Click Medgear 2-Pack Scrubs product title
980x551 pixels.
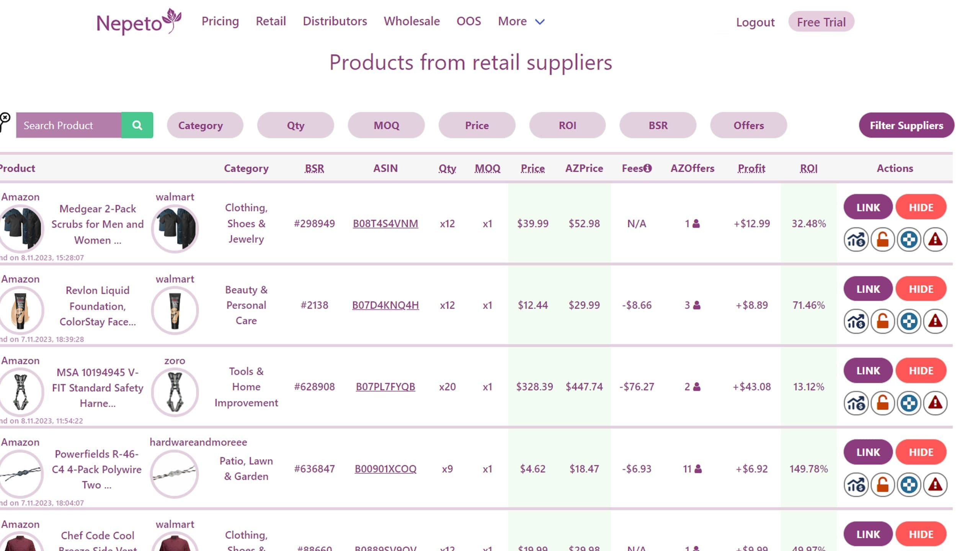(x=98, y=224)
